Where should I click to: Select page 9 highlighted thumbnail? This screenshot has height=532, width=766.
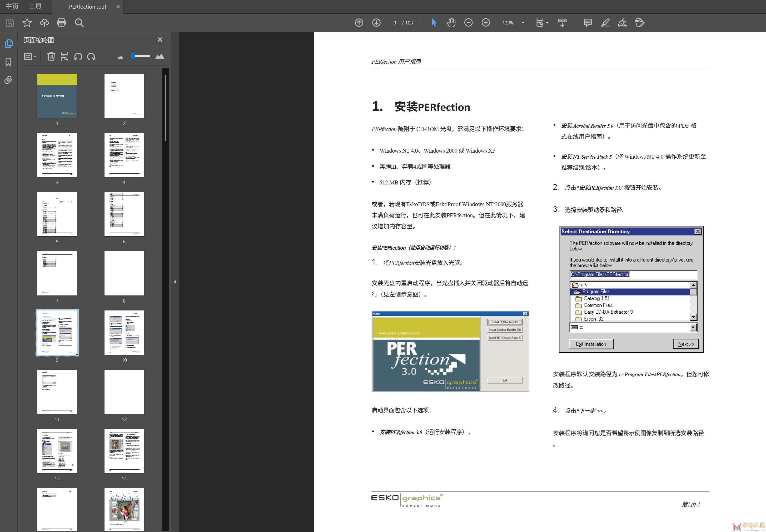[57, 333]
